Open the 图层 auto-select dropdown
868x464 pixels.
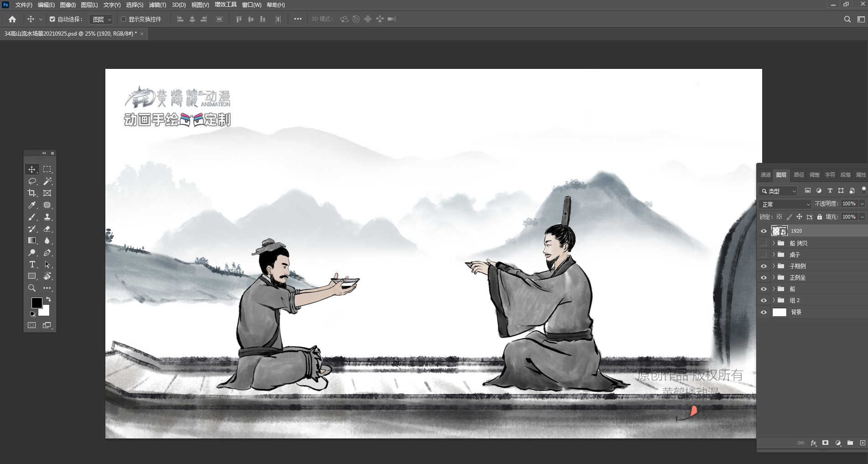click(101, 19)
